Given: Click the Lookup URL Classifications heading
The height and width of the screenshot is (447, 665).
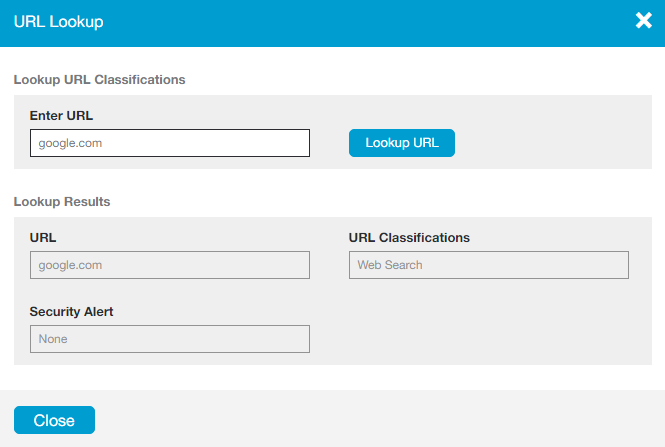Looking at the screenshot, I should pos(99,79).
